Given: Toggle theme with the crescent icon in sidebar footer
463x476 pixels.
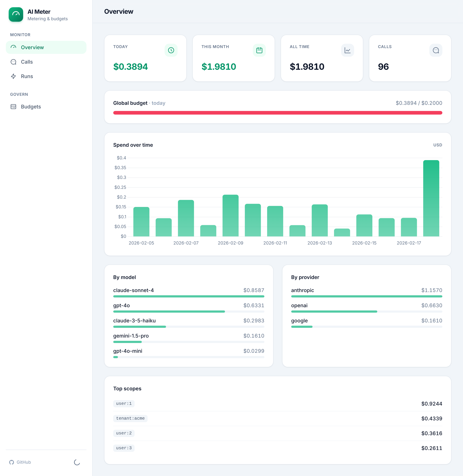Looking at the screenshot, I should click(x=77, y=462).
